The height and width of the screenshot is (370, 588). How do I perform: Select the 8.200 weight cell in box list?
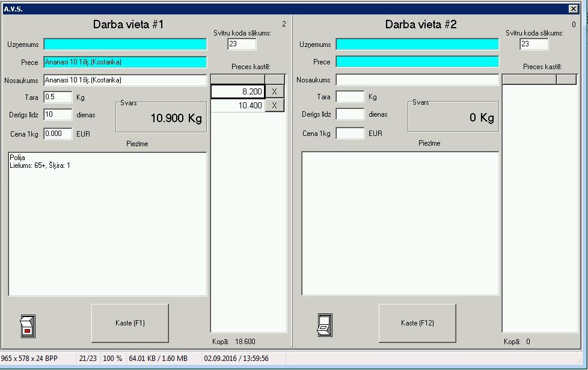tap(238, 91)
